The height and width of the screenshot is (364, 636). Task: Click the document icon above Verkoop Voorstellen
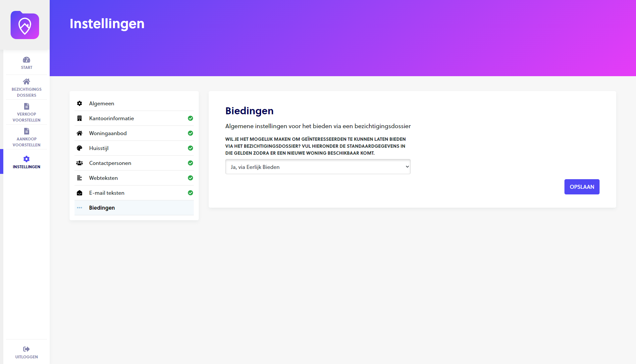coord(26,106)
